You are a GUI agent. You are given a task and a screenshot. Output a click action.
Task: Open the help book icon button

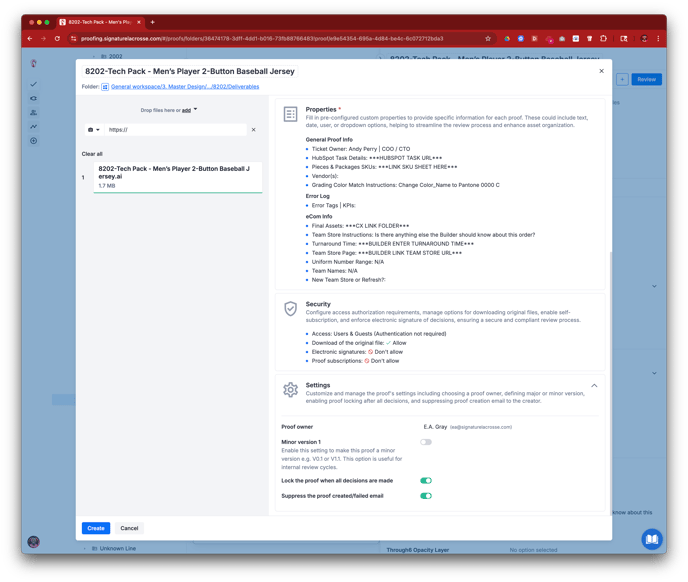651,539
